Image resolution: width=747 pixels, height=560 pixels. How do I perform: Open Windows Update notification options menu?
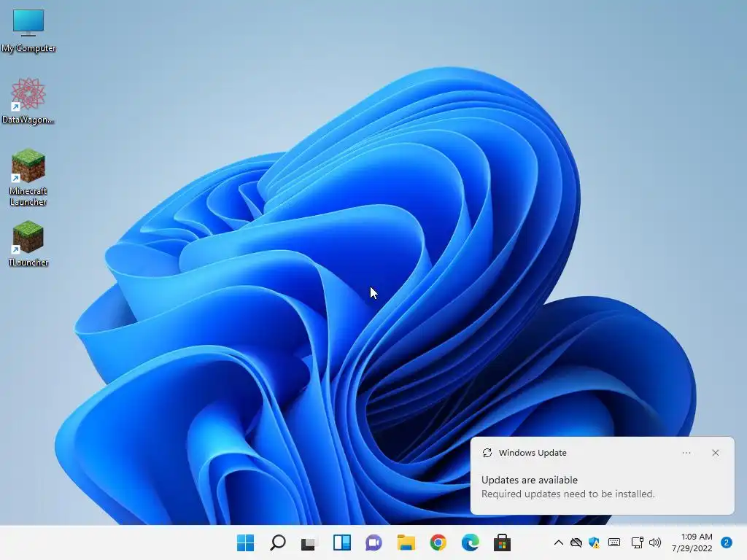[686, 453]
